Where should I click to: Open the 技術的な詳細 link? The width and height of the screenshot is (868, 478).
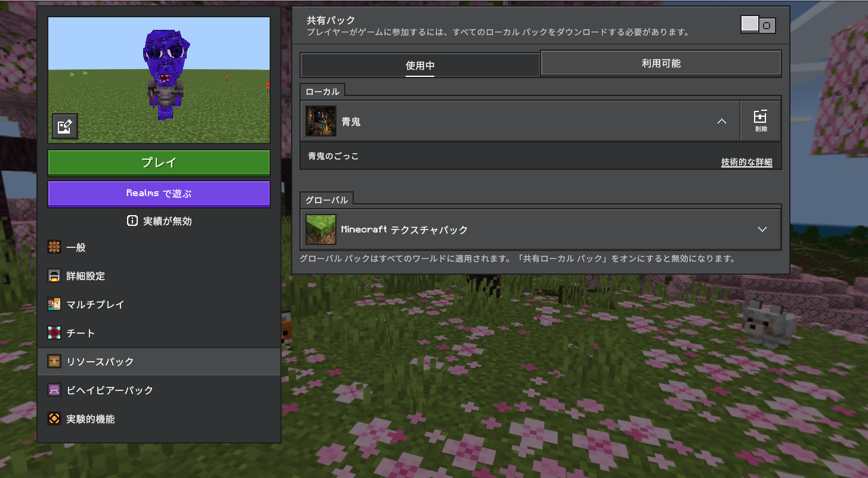pos(746,162)
